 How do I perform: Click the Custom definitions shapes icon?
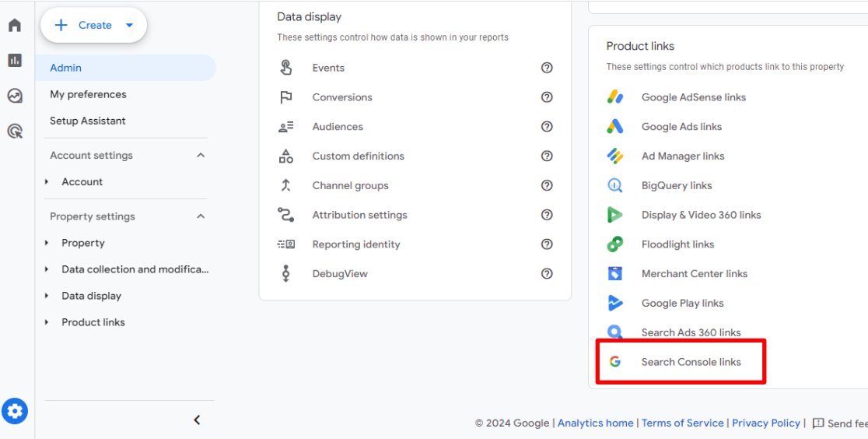285,156
